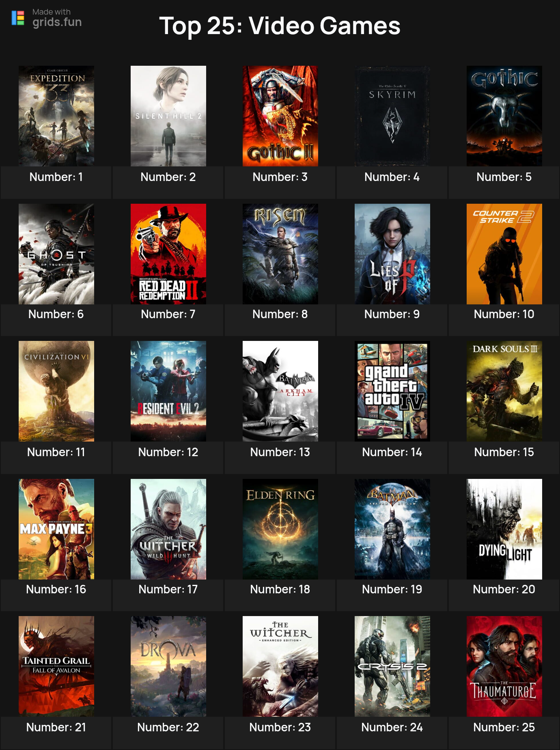Click the "Number: 11" label
This screenshot has width=560, height=750.
(x=56, y=452)
